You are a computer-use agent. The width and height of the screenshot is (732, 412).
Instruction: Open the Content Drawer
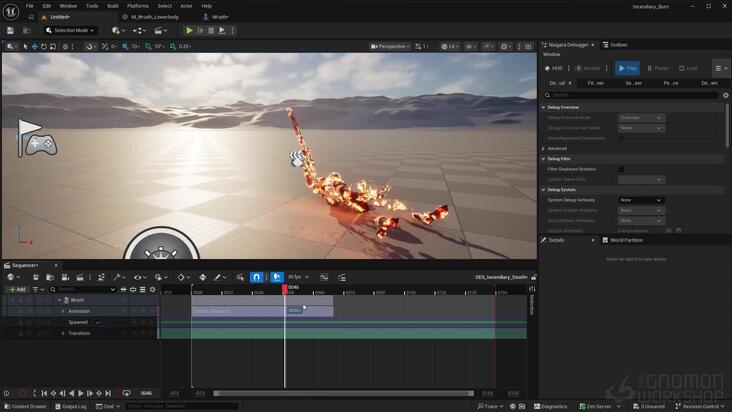[x=25, y=406]
